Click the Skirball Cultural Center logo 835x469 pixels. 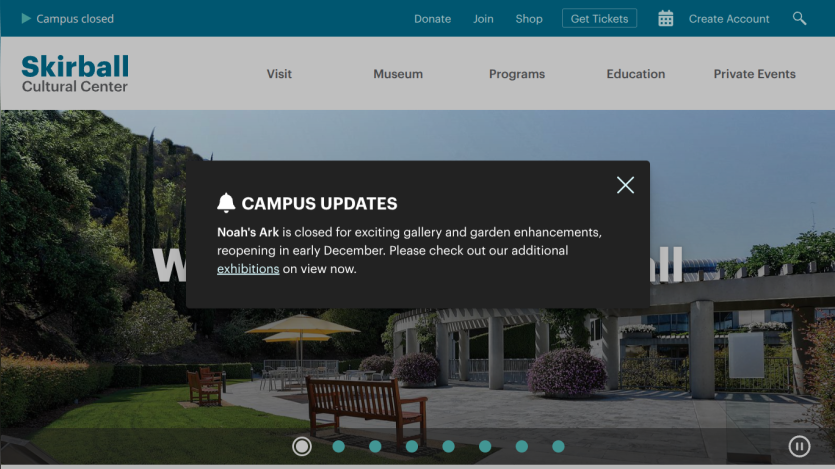75,73
